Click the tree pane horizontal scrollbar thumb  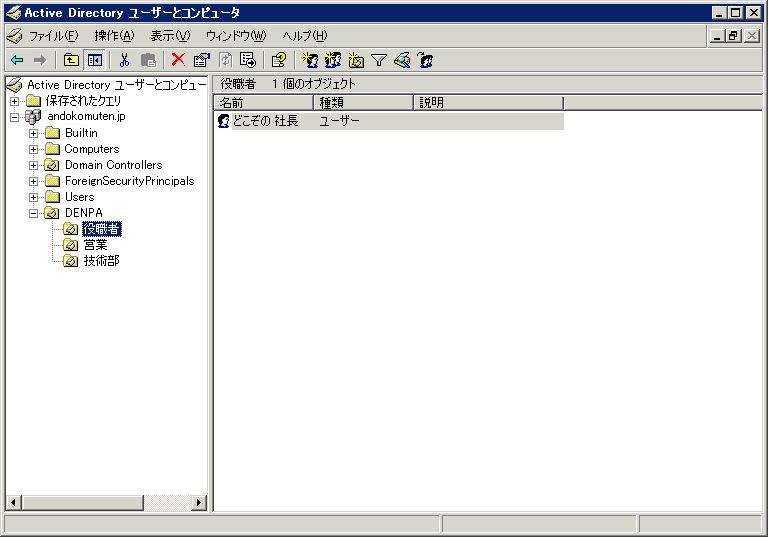coord(82,502)
